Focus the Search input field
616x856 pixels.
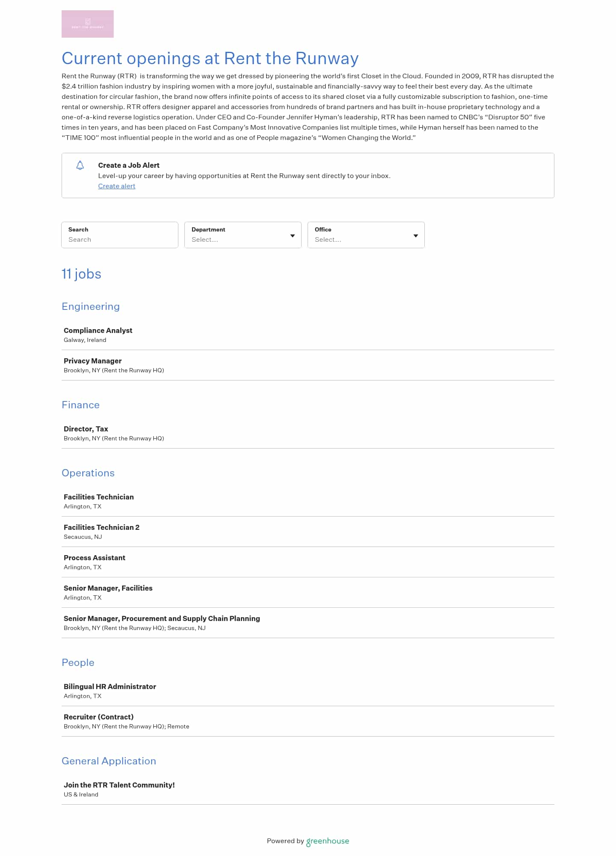[120, 239]
